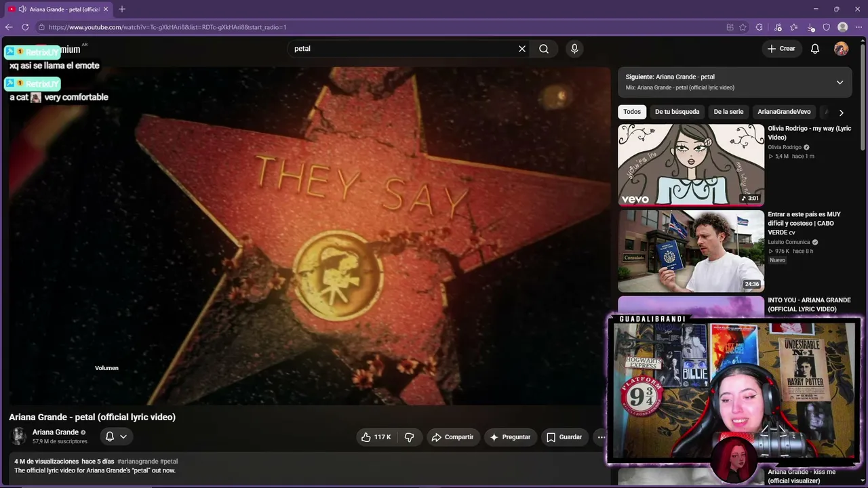Visit the Luisito Comunica channel name
The width and height of the screenshot is (868, 488).
point(789,242)
